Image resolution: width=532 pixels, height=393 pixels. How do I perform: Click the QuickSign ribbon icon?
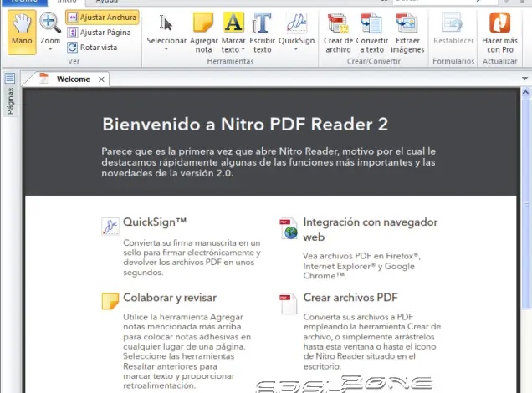(297, 23)
